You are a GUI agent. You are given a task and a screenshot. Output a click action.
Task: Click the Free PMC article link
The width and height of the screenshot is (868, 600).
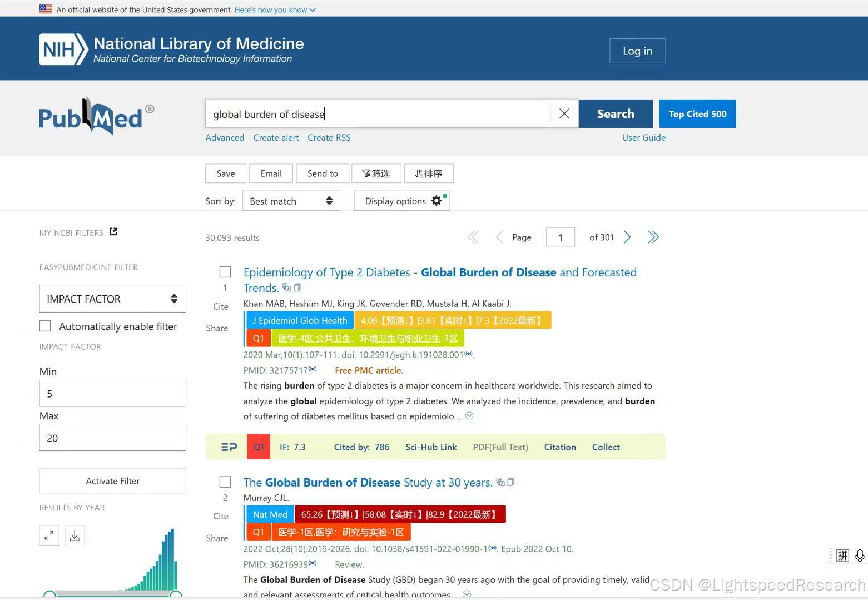(369, 370)
